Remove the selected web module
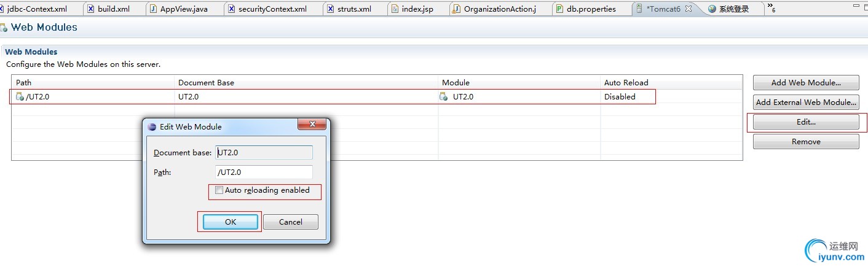 [806, 142]
